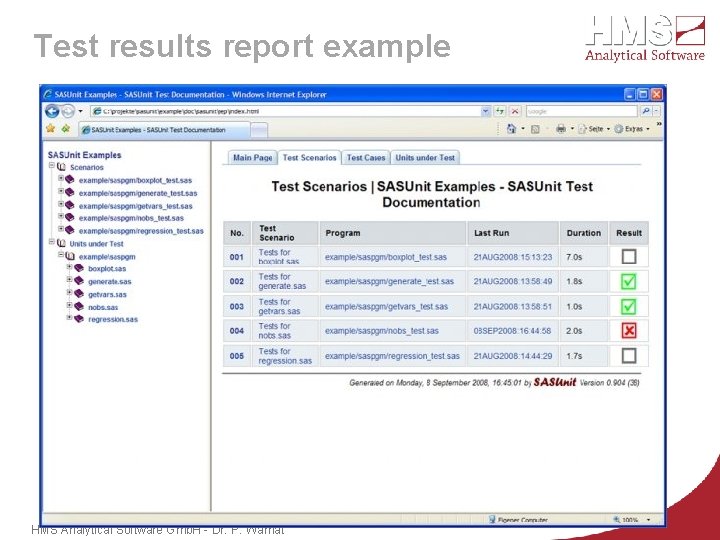The image size is (720, 540).
Task: Click the empty result box for scenario 005
Action: click(629, 355)
